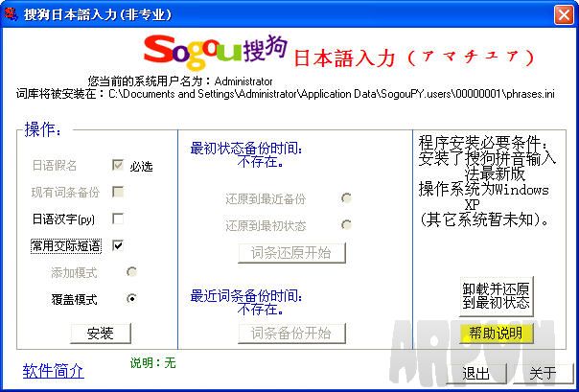
Task: Click the 日语汉字(py) label
Action: click(x=63, y=219)
